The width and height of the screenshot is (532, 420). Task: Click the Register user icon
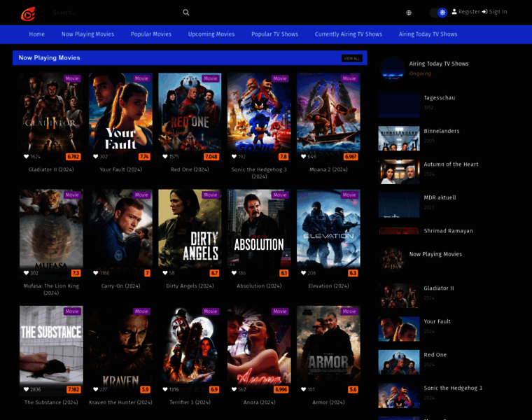tap(454, 11)
